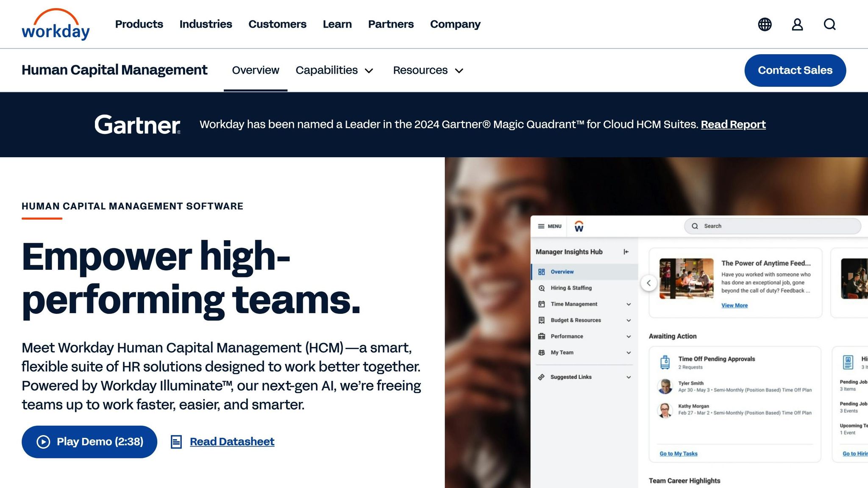
Task: Open the Products menu
Action: tap(139, 24)
